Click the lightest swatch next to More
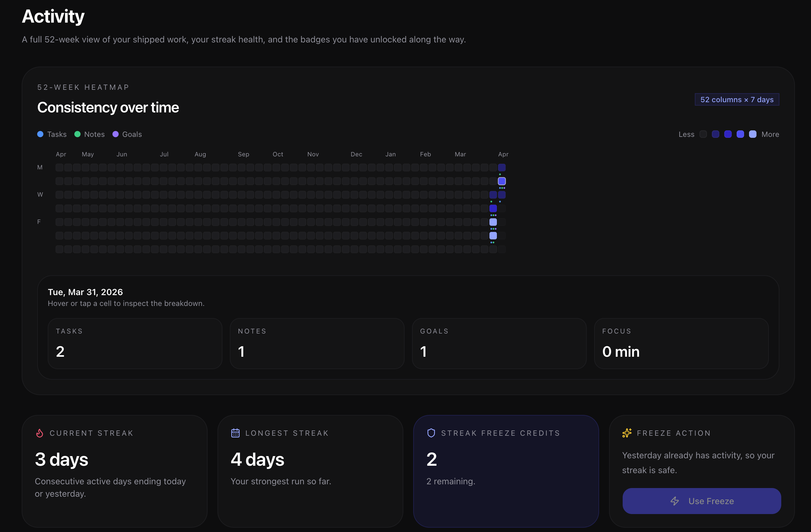The width and height of the screenshot is (811, 532). tap(753, 134)
